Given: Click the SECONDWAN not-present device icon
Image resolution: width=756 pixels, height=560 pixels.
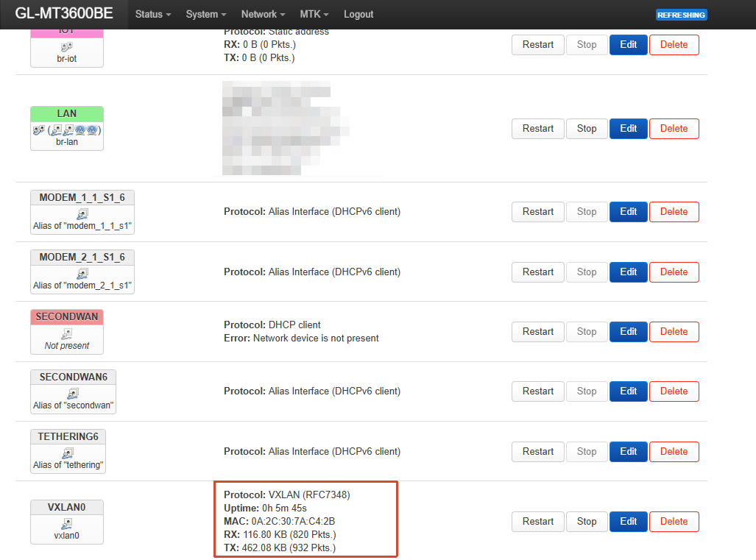Looking at the screenshot, I should [x=67, y=333].
